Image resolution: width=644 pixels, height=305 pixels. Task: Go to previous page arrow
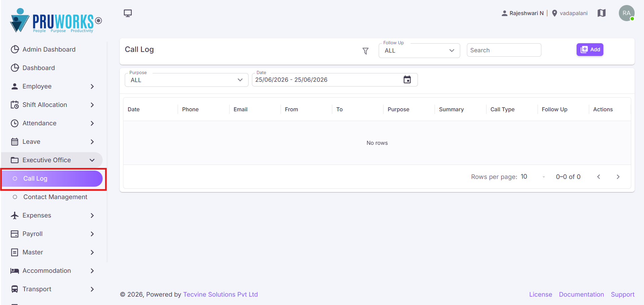(x=599, y=177)
